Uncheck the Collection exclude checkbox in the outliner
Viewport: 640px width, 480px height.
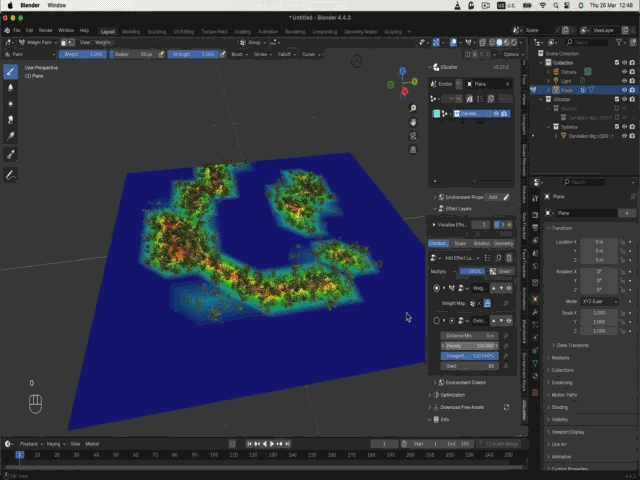tap(617, 62)
